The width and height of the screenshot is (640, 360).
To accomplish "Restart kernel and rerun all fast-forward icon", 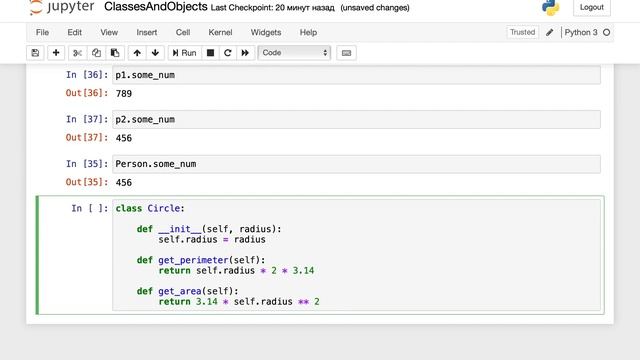I will pyautogui.click(x=245, y=53).
